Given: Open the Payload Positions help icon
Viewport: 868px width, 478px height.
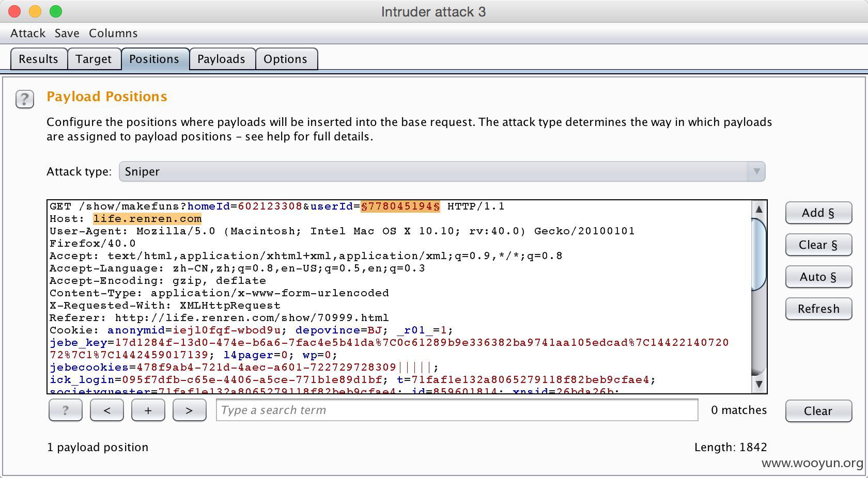Looking at the screenshot, I should [25, 99].
